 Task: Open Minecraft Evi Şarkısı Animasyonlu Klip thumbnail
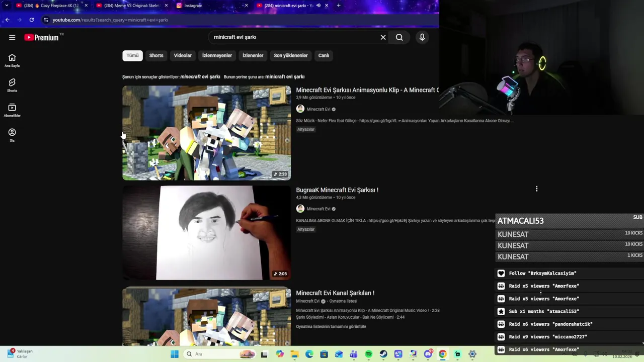(x=206, y=133)
